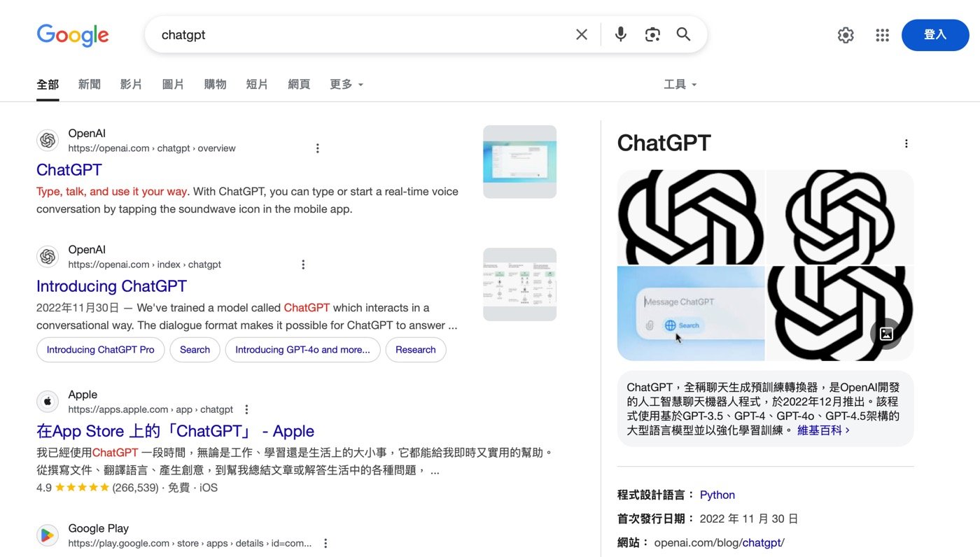980x557 pixels.
Task: Click the 程式設計語言 label
Action: 657,495
